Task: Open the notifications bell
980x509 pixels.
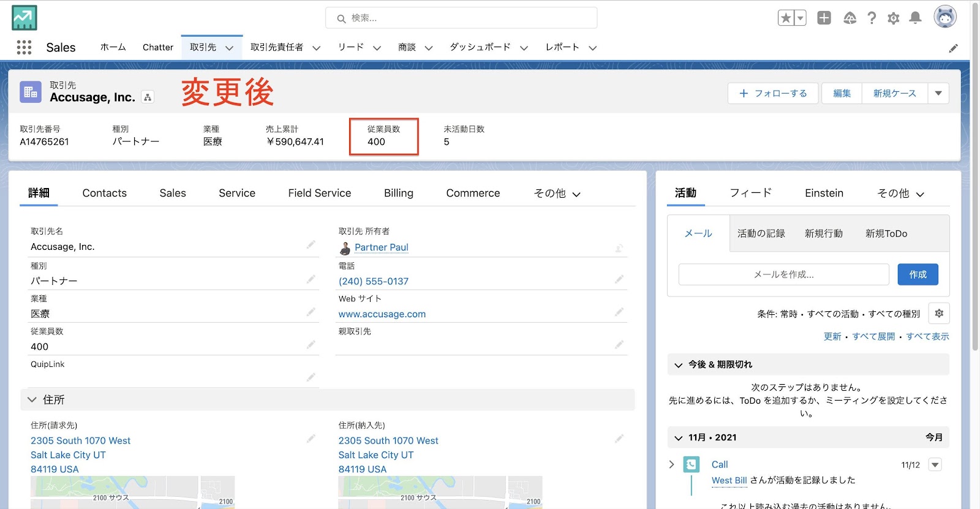Action: [915, 18]
